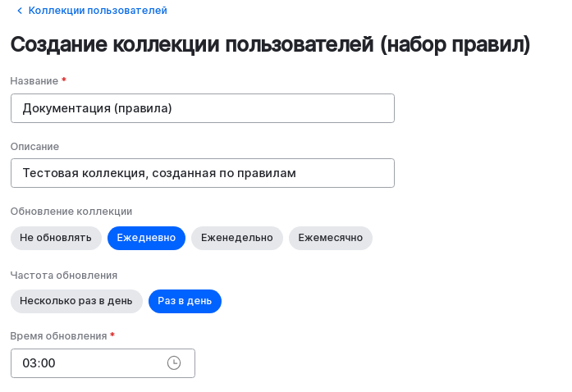Select the Не обновлять option
Viewport: 572px width, 392px height.
tap(56, 238)
